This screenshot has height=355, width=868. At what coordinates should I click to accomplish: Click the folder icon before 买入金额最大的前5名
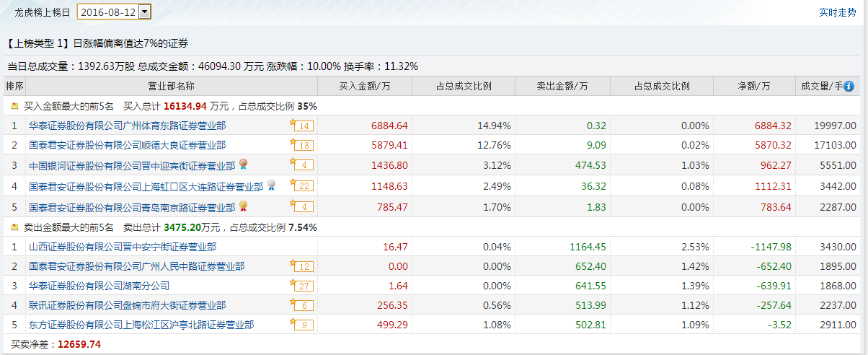click(x=14, y=106)
